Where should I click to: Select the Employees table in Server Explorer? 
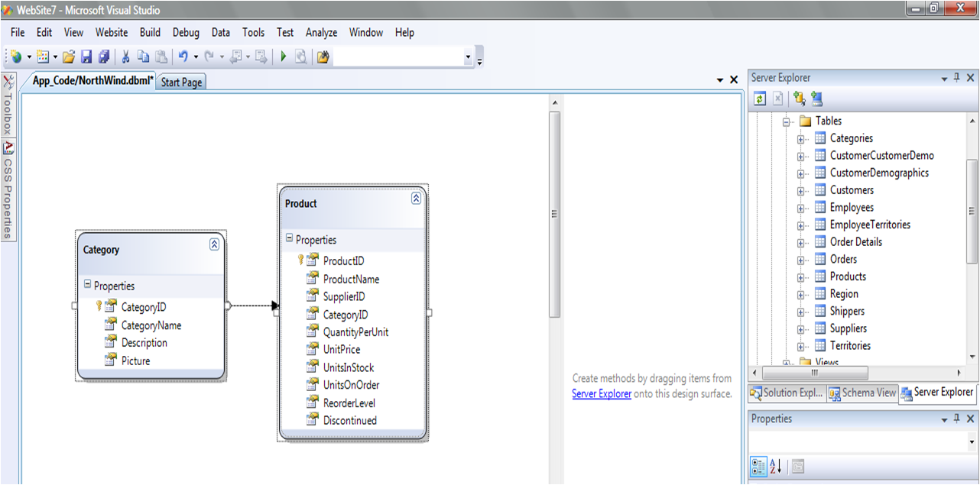pyautogui.click(x=852, y=208)
